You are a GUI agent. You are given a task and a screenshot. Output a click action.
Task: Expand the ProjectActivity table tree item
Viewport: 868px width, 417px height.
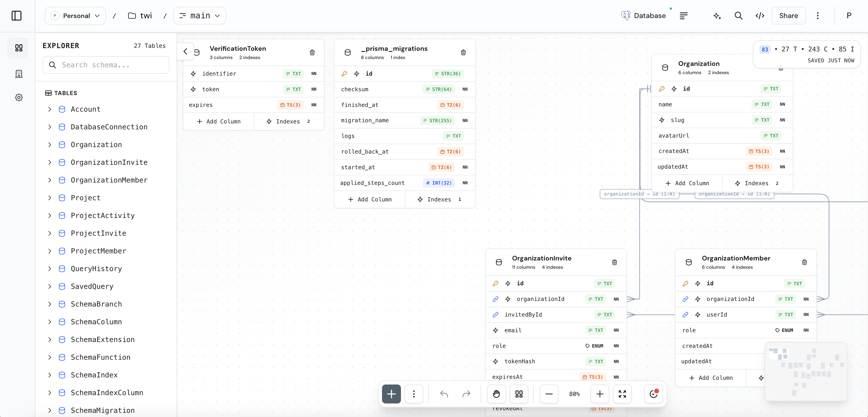coord(50,216)
